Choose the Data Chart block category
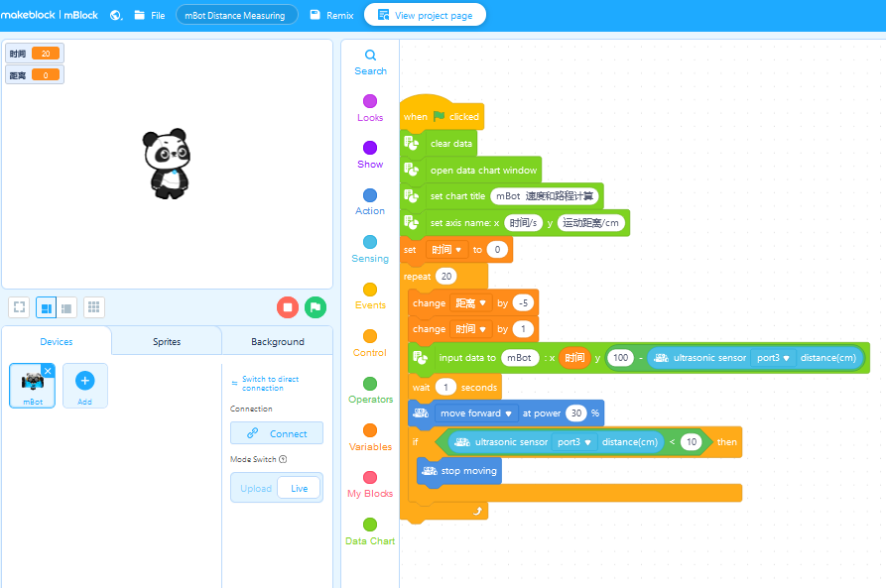 click(370, 532)
